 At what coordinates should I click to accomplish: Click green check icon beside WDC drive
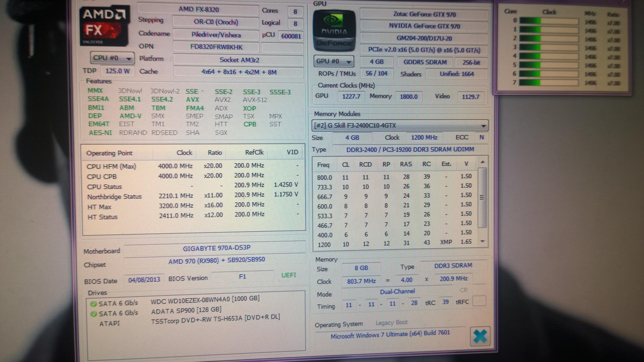94,304
